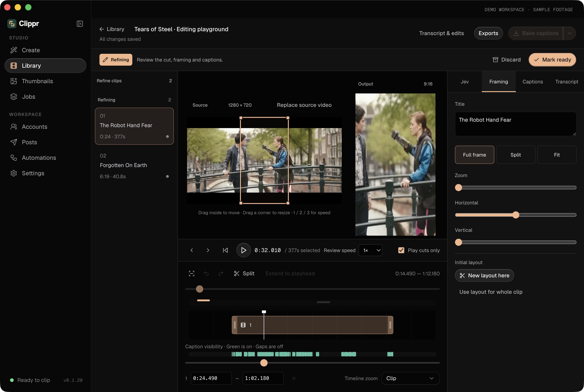Discard the current clip
The image size is (584, 392).
tap(506, 60)
